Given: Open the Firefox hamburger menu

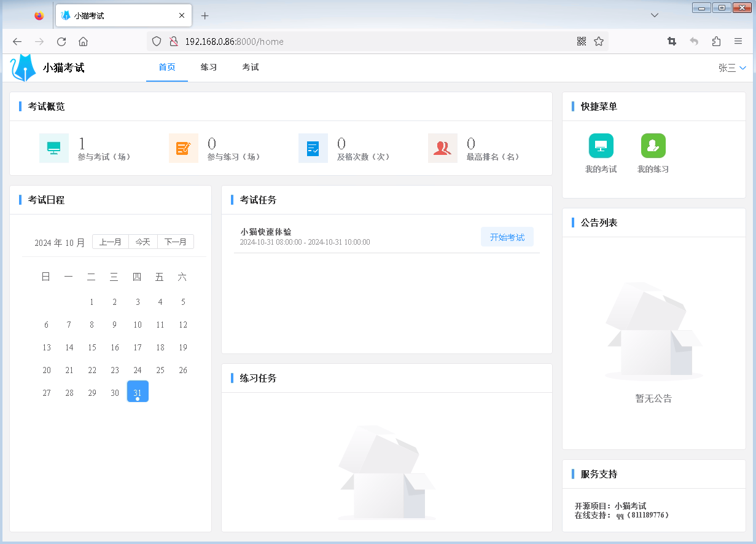Looking at the screenshot, I should [x=738, y=41].
